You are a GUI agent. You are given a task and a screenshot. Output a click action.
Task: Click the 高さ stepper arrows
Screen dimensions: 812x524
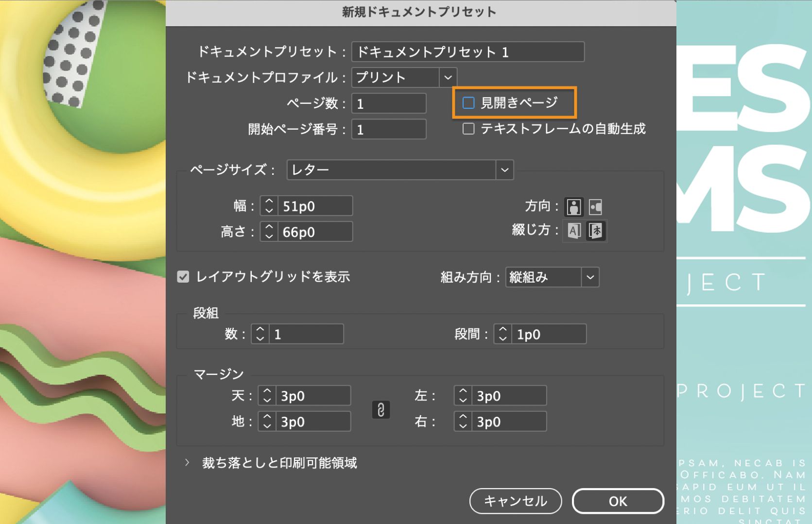269,232
